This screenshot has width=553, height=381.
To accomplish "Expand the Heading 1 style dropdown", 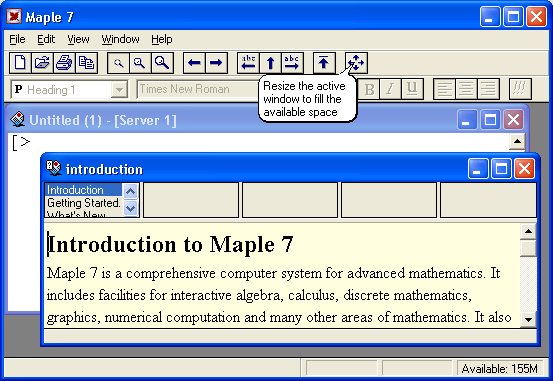I will click(119, 90).
